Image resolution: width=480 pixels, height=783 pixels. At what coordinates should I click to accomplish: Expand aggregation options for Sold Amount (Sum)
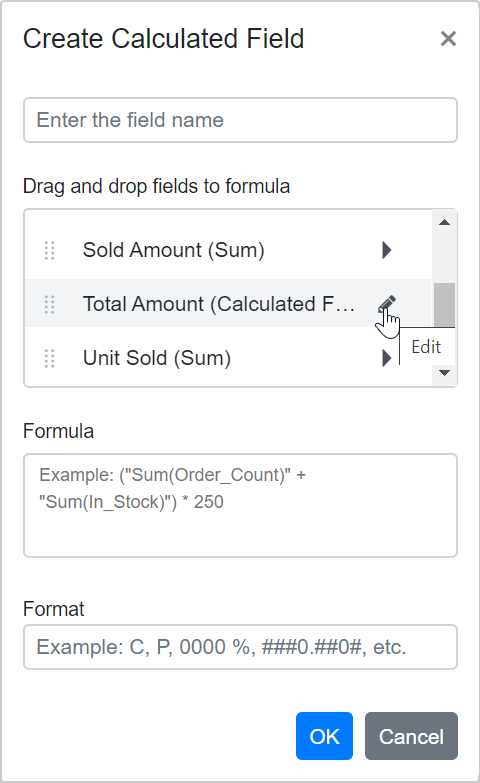pyautogui.click(x=387, y=250)
